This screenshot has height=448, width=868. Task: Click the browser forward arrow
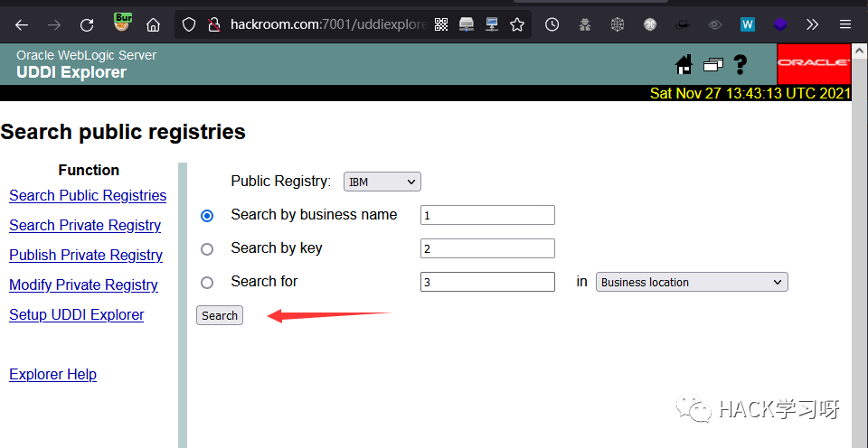(x=53, y=25)
